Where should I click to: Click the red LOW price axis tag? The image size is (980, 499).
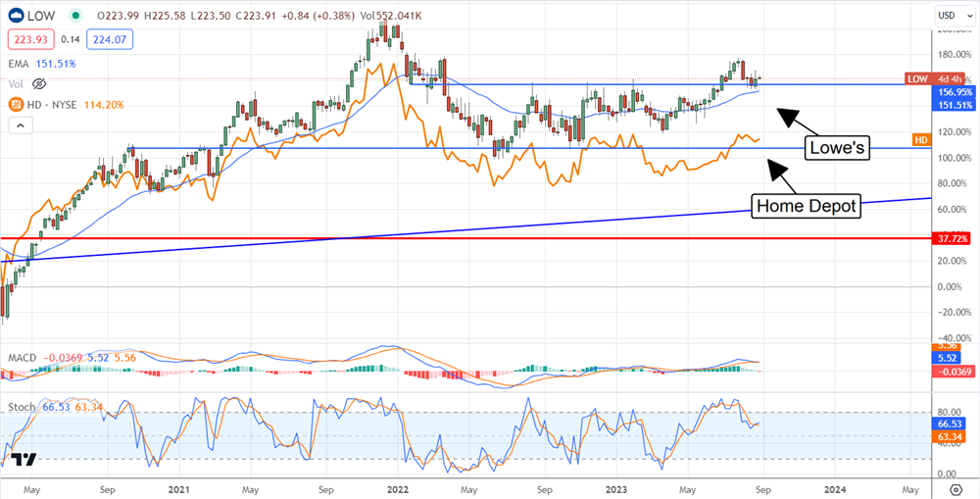pyautogui.click(x=916, y=78)
